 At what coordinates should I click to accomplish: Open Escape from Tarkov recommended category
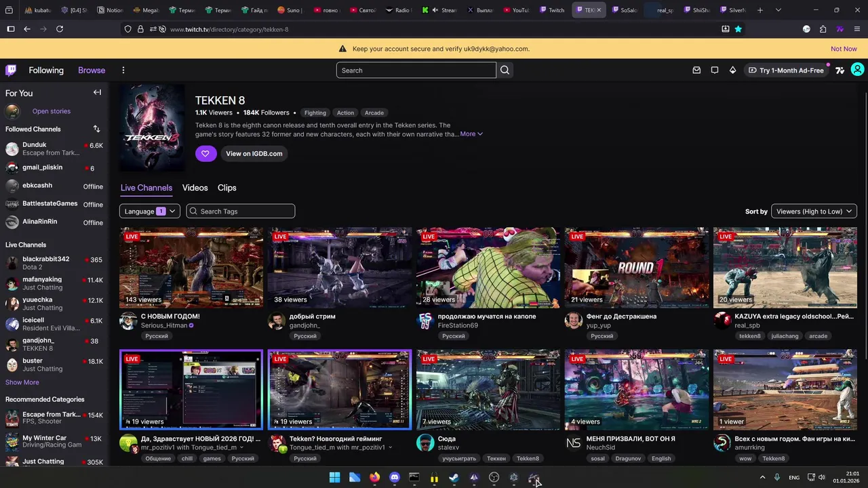coord(54,418)
